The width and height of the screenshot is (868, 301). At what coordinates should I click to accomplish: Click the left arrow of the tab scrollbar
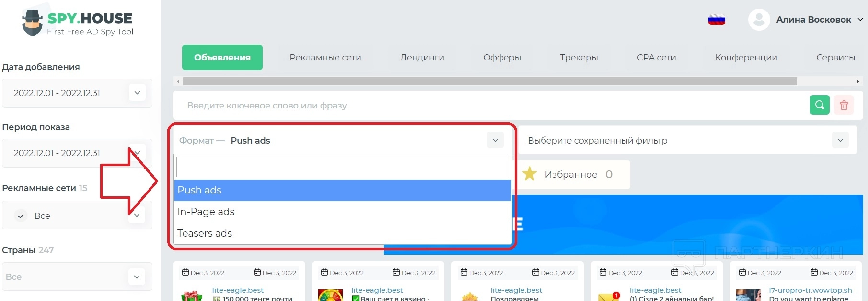pos(178,82)
